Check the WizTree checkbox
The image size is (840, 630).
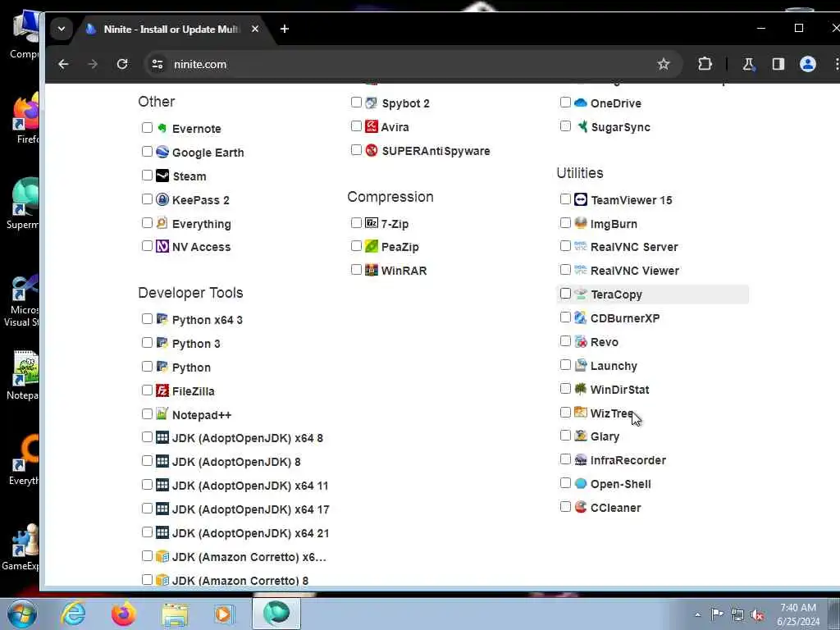[565, 412]
